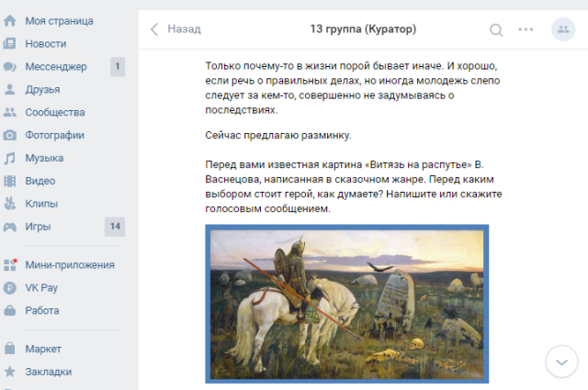588x390 pixels.
Task: Click the person icon beside Друзья
Action: pyautogui.click(x=10, y=90)
